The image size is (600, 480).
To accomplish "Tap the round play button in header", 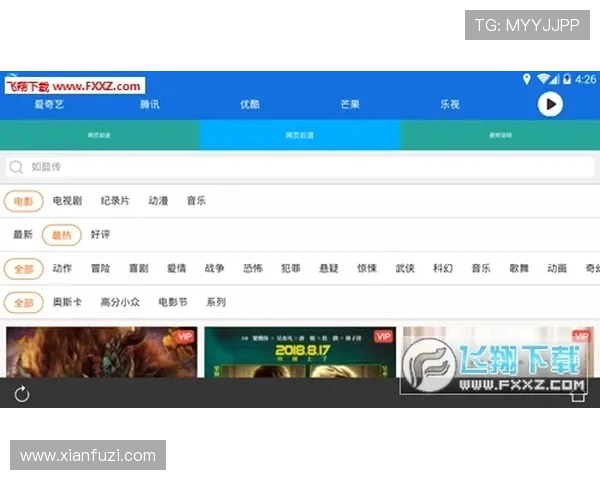I will [550, 104].
